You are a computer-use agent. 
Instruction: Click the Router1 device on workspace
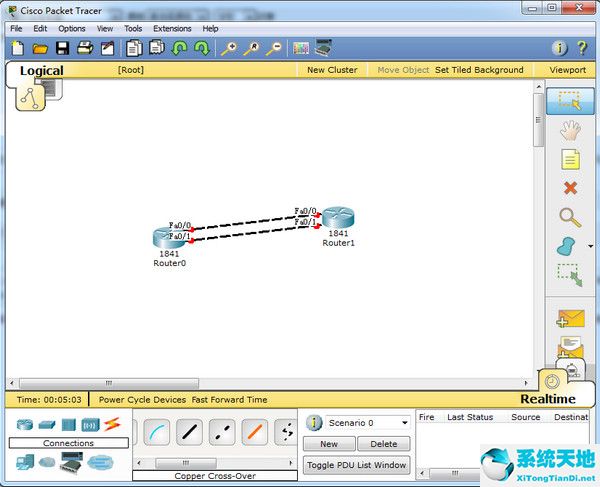tap(338, 217)
